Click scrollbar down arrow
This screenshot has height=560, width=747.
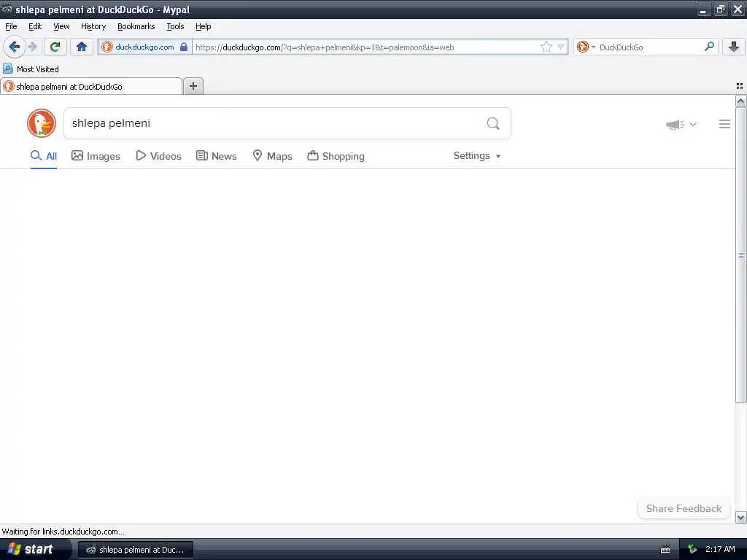740,517
